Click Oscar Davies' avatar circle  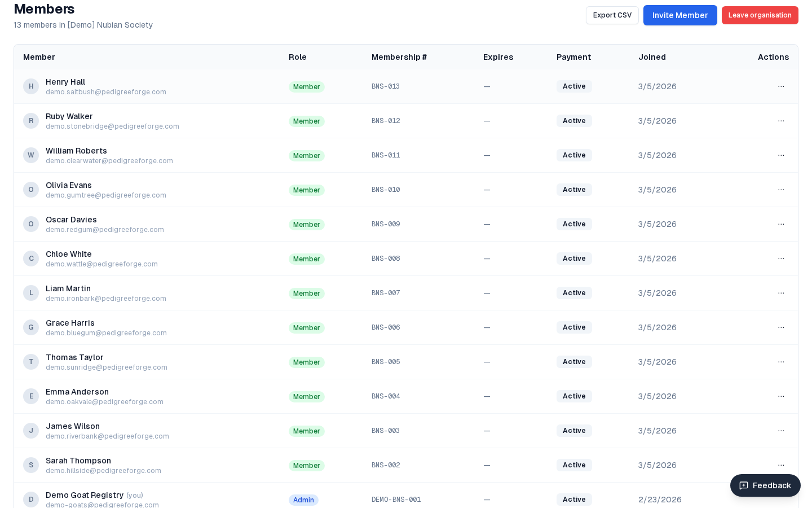(31, 224)
